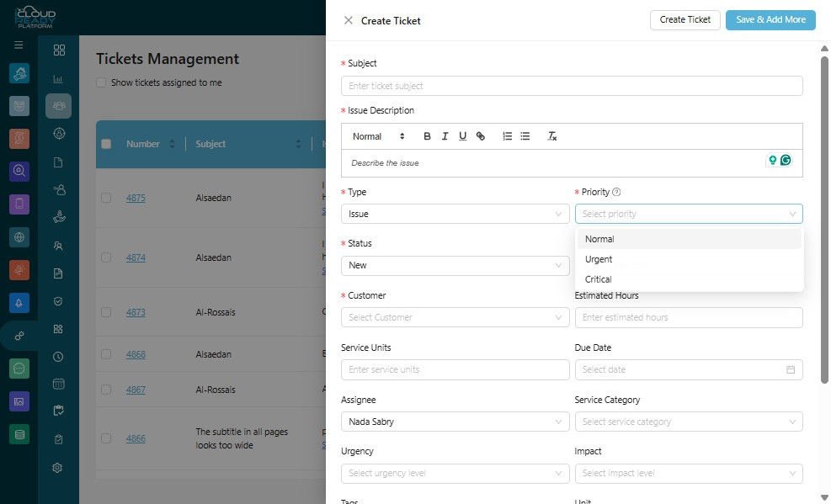
Task: Sort table by Subject column
Action: click(x=298, y=144)
